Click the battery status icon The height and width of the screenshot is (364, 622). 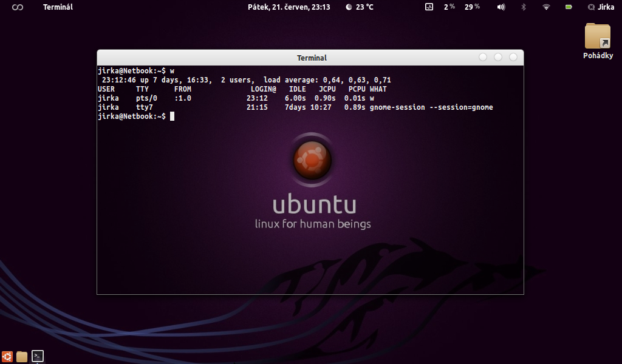click(569, 7)
